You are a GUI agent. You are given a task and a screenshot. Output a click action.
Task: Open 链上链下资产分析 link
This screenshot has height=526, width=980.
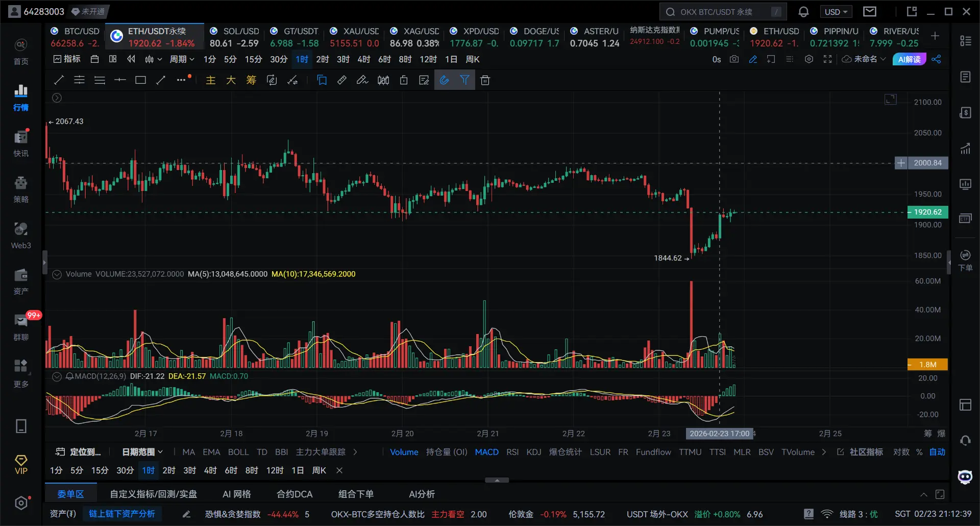click(x=122, y=514)
